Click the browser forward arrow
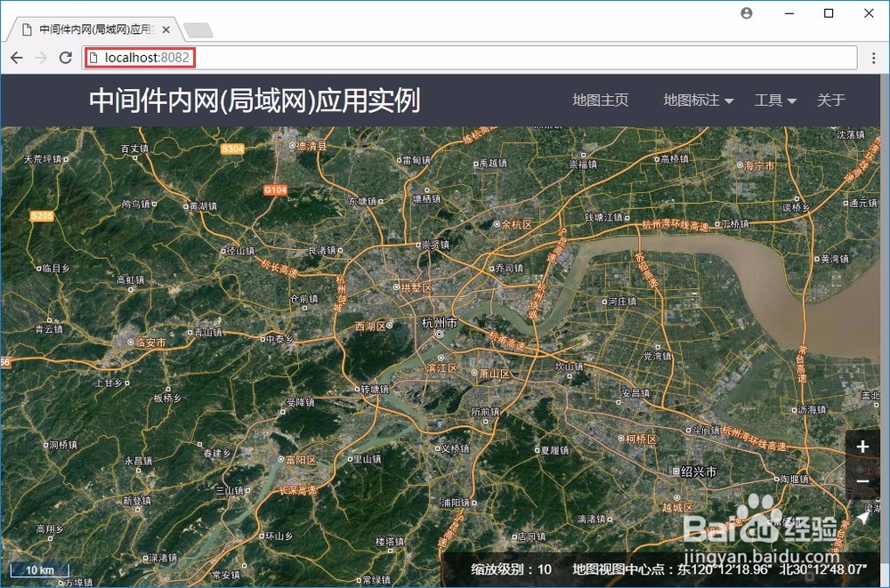The image size is (890, 588). tap(40, 57)
